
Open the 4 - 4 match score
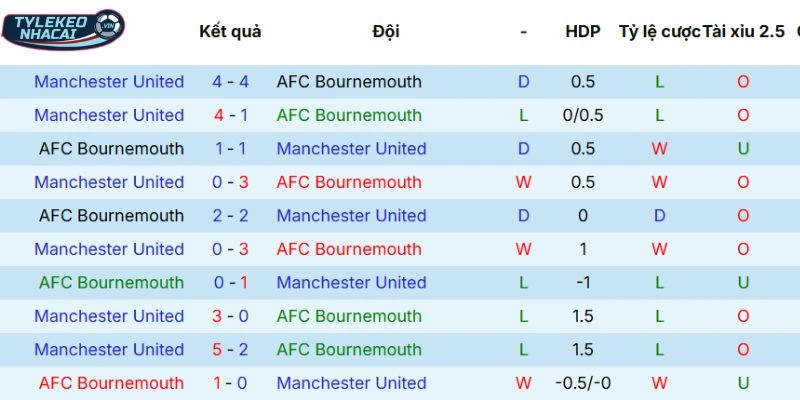pos(231,82)
